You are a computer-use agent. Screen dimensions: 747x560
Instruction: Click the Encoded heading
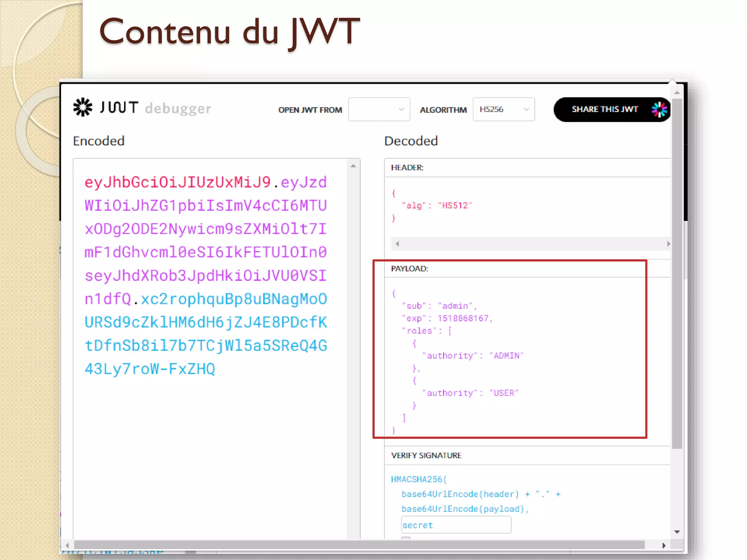98,141
